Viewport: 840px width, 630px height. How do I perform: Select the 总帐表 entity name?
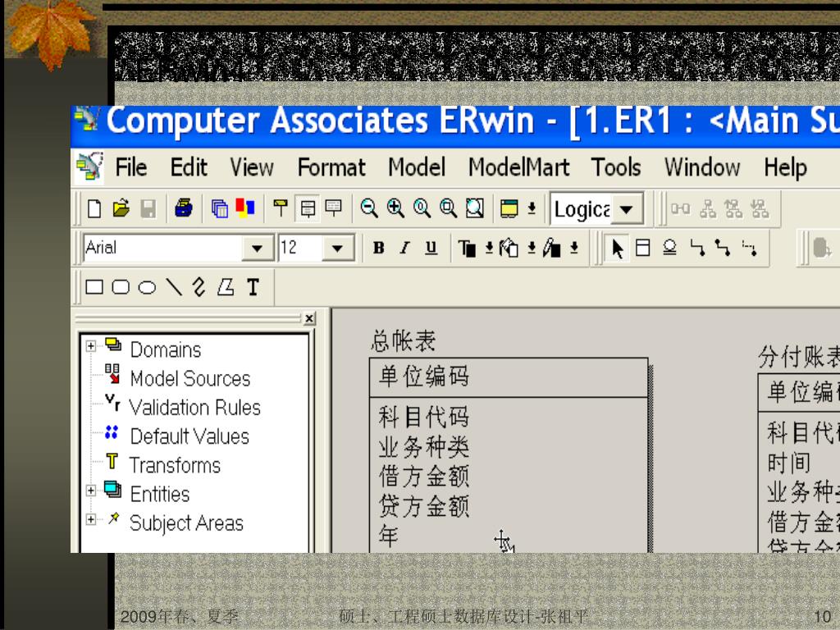403,341
